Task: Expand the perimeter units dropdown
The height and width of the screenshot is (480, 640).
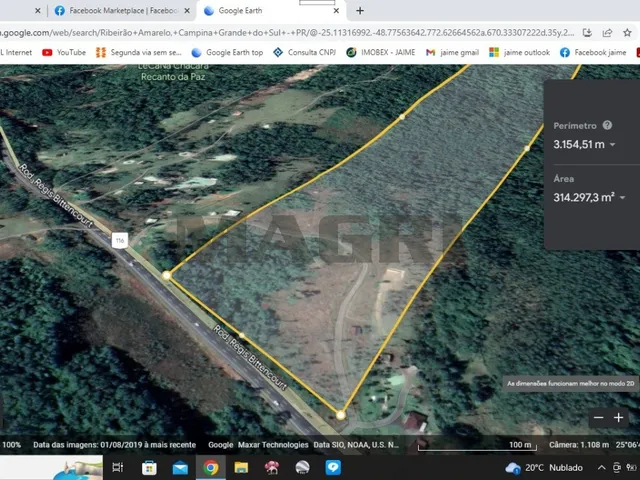Action: (612, 144)
